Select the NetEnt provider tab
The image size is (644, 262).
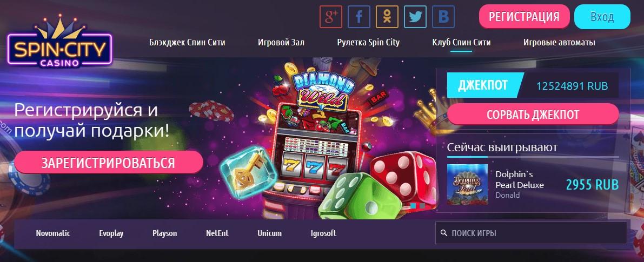[217, 233]
